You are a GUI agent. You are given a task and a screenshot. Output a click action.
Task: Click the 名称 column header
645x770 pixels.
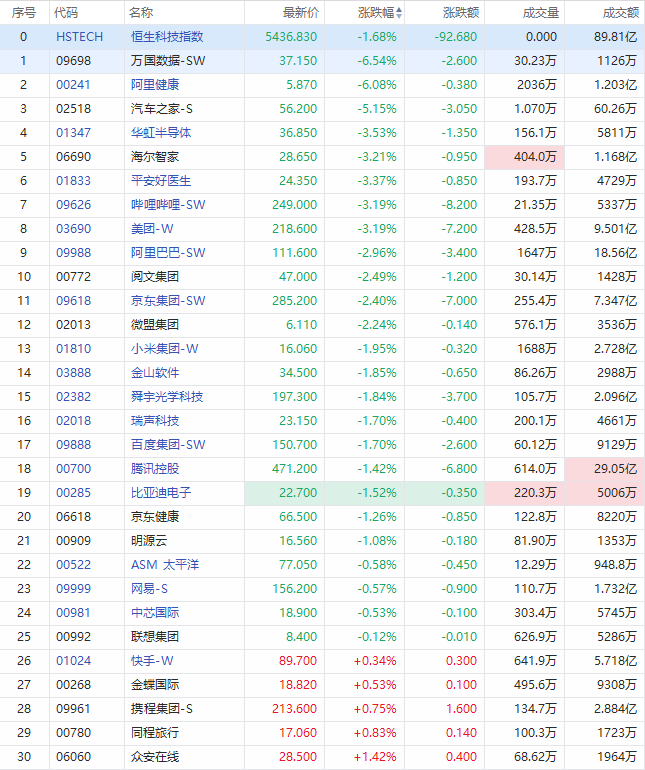pos(141,13)
